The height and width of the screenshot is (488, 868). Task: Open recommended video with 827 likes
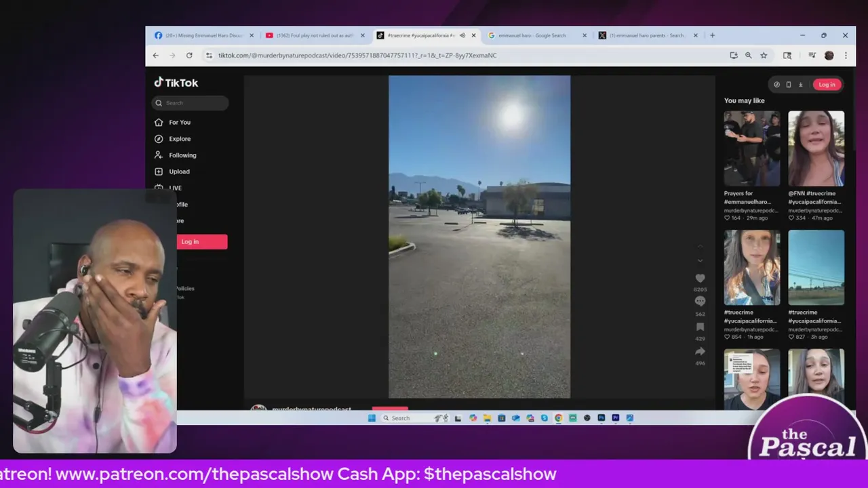pyautogui.click(x=816, y=268)
